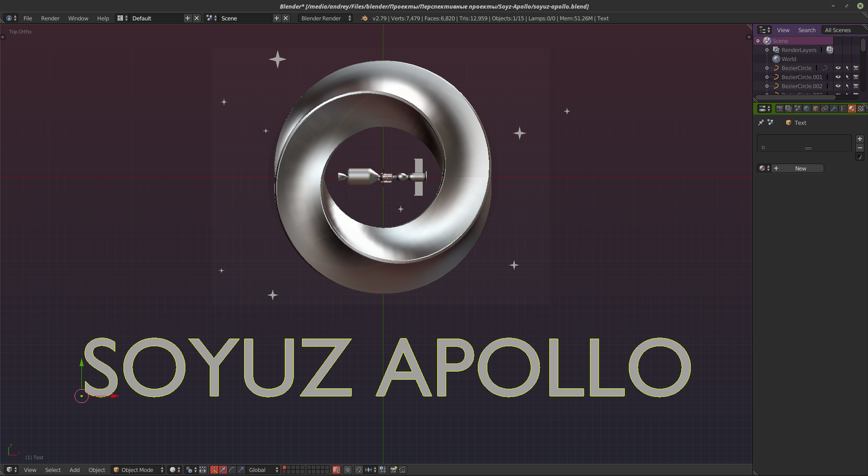Open the Help menu
The image size is (868, 476).
point(103,18)
